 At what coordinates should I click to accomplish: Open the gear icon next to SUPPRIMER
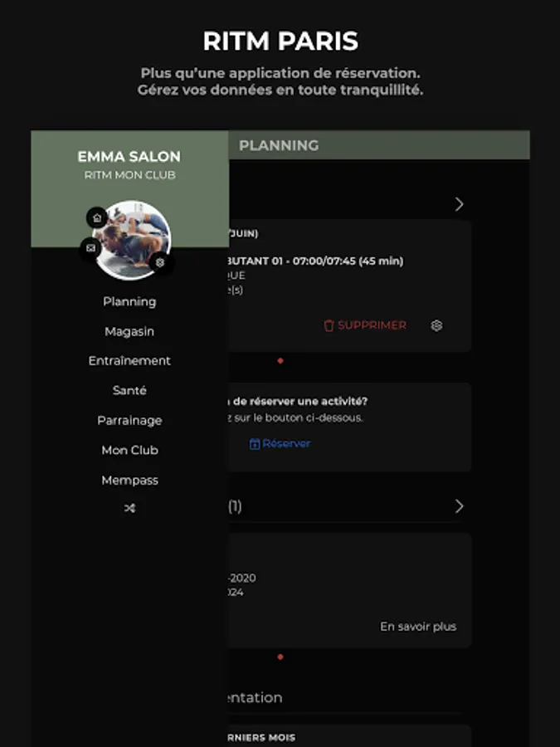tap(436, 325)
